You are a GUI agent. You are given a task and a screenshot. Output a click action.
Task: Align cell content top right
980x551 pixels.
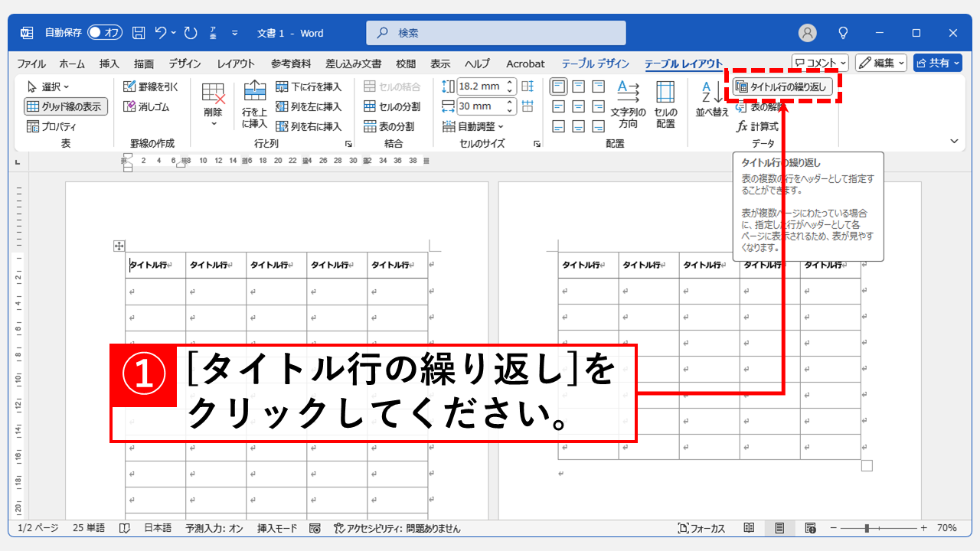599,86
